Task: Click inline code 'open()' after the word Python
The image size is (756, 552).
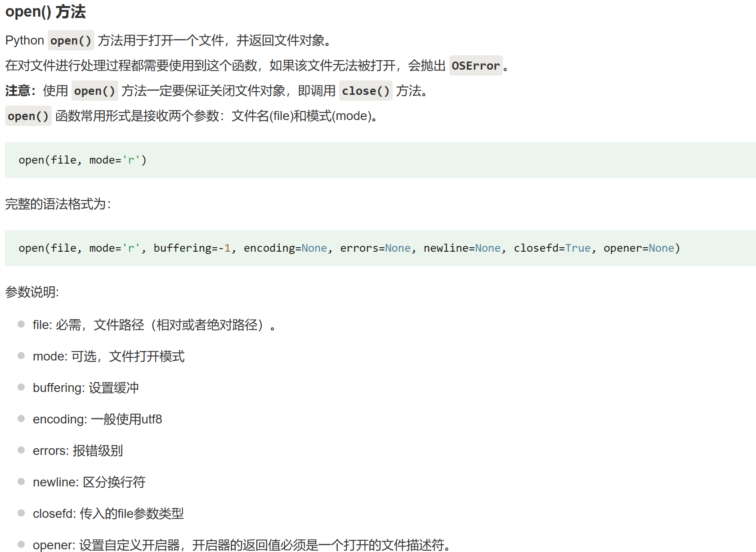Action: [71, 40]
